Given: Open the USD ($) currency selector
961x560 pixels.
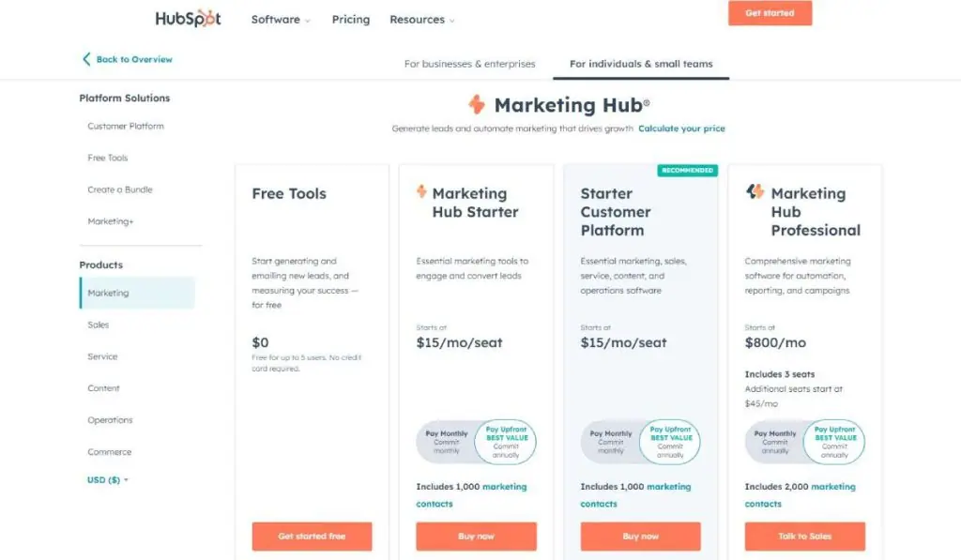Looking at the screenshot, I should point(108,480).
